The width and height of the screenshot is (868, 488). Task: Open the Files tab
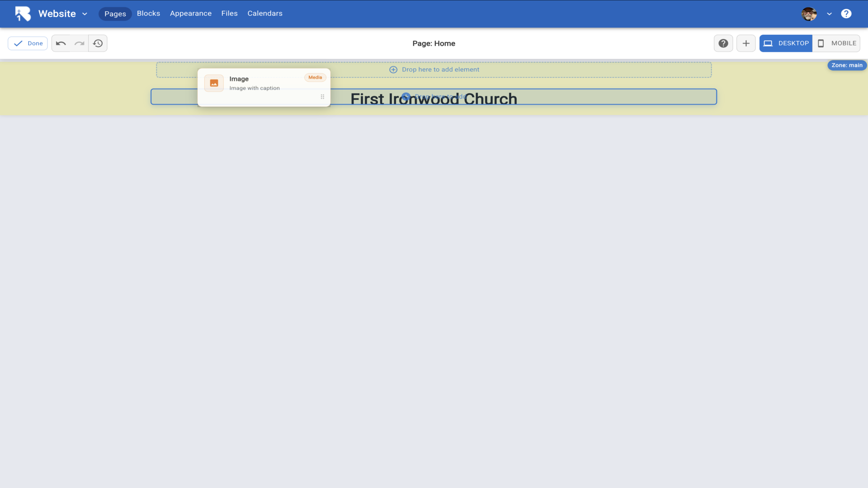(229, 14)
